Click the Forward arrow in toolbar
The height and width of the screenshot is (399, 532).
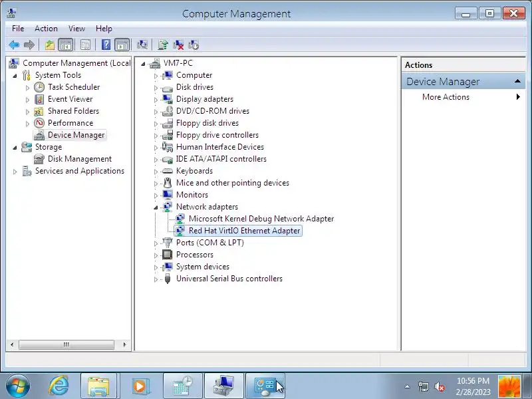tap(29, 45)
